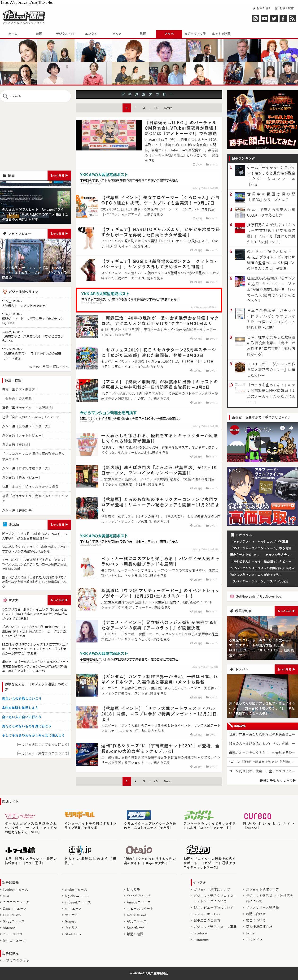Click もっとみる button for 秋葉原制覇 section
Image resolution: width=298 pixels, height=980 pixels.
(286, 611)
